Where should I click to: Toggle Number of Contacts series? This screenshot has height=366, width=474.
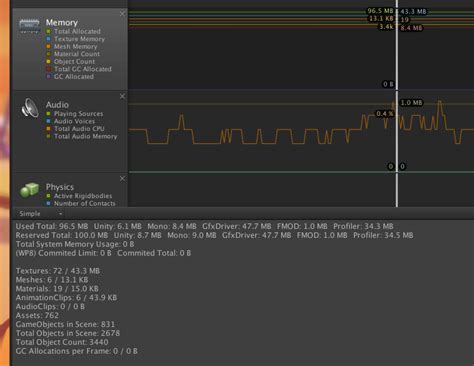point(81,203)
